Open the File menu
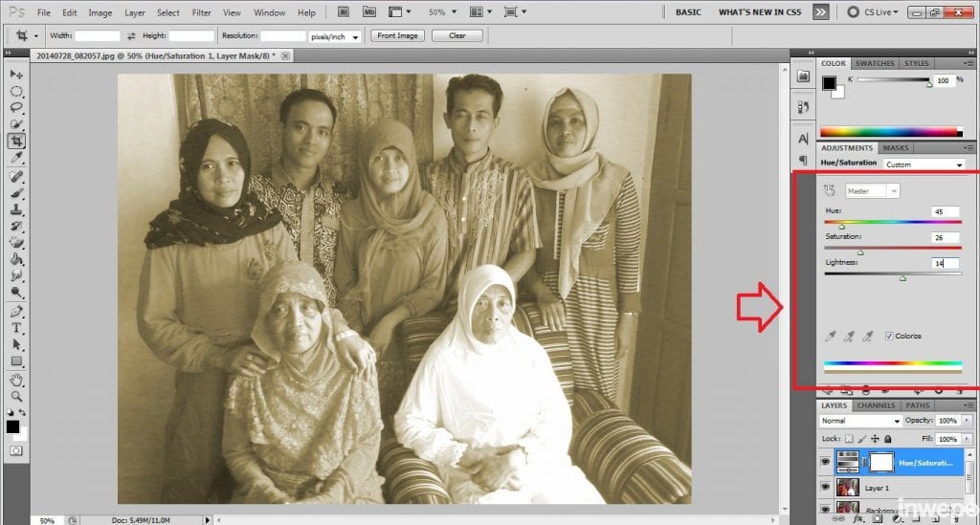Viewport: 980px width, 525px height. point(43,12)
